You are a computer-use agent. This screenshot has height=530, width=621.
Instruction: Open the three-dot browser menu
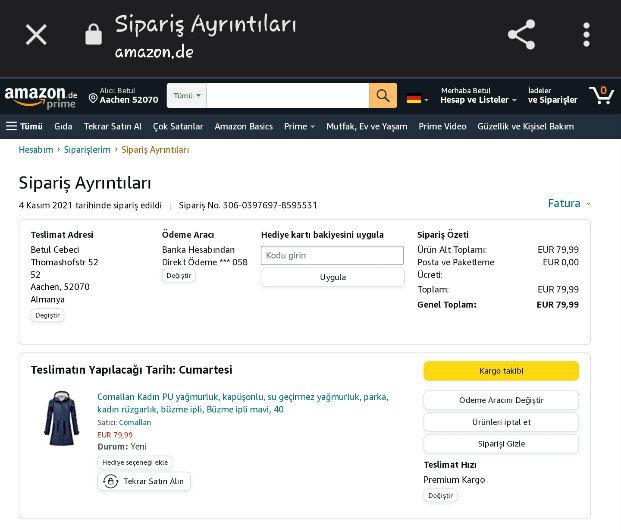[x=586, y=35]
